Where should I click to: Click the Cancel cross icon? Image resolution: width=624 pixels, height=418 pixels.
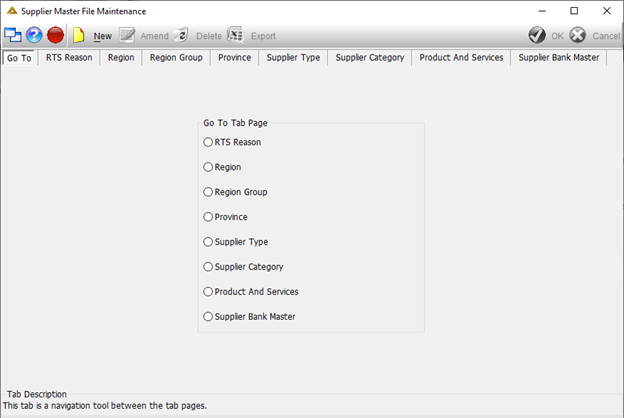tap(577, 35)
